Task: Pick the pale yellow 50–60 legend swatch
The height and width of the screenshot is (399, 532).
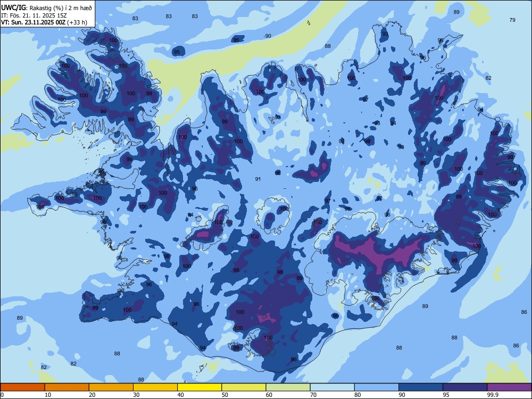Action: point(244,387)
